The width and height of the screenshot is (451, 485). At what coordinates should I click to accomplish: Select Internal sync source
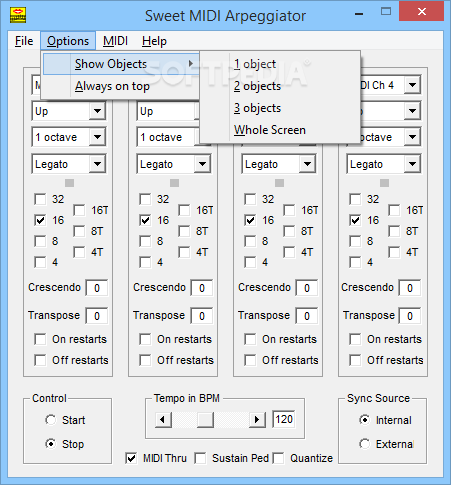click(365, 420)
